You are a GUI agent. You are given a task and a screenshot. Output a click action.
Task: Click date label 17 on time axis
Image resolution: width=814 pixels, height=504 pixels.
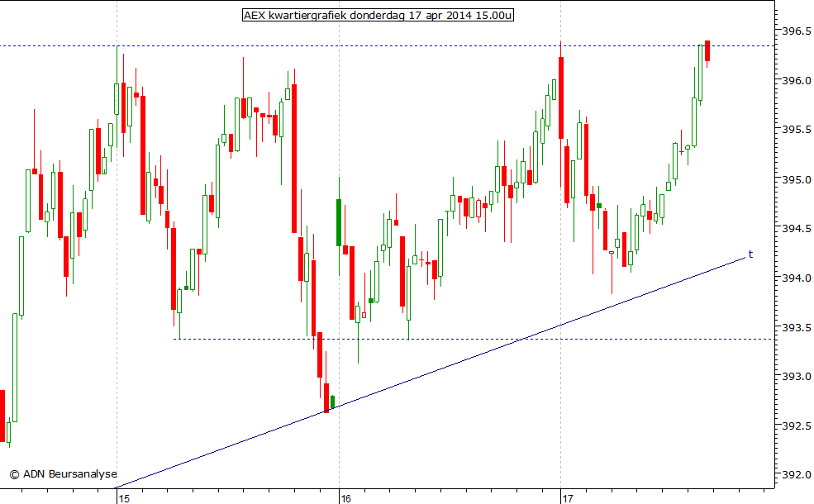(568, 499)
